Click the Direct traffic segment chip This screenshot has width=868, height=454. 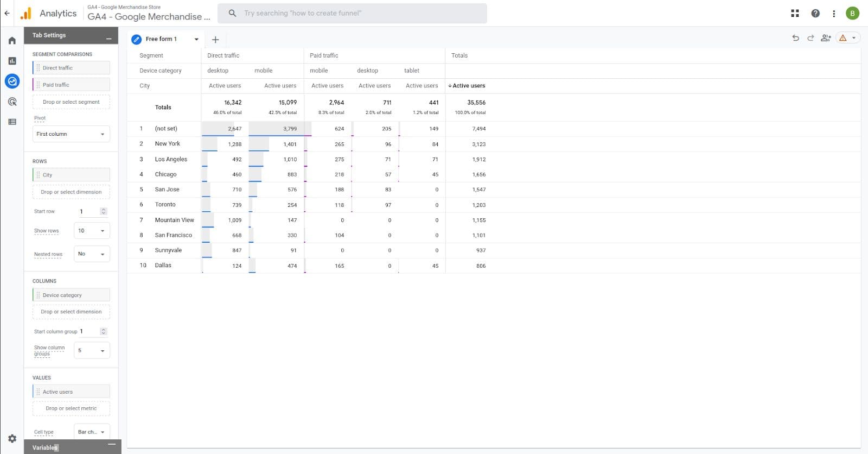[71, 68]
